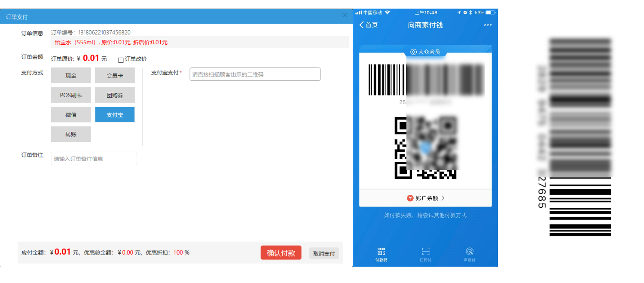The height and width of the screenshot is (283, 644).
Task: Pick POS刷卡 payment option
Action: 71,95
